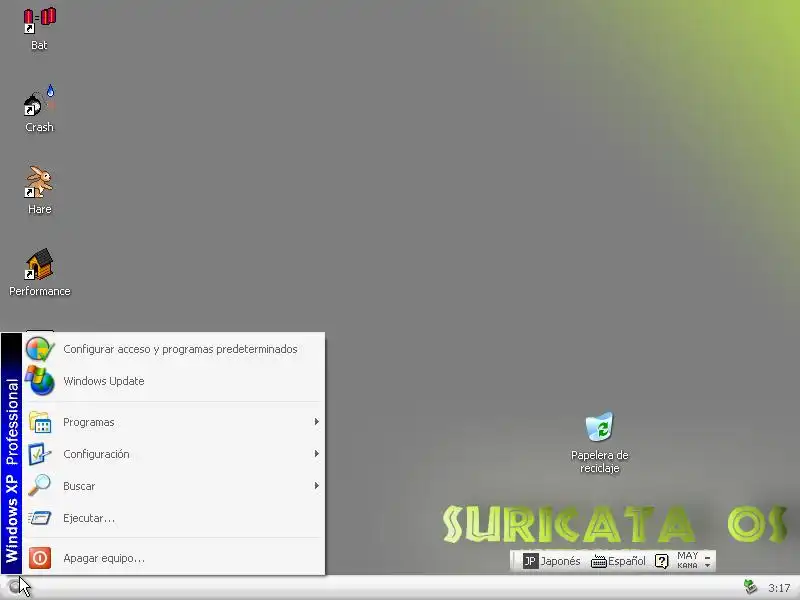This screenshot has width=800, height=600.
Task: Open the Bat desktop shortcut
Action: click(x=39, y=30)
